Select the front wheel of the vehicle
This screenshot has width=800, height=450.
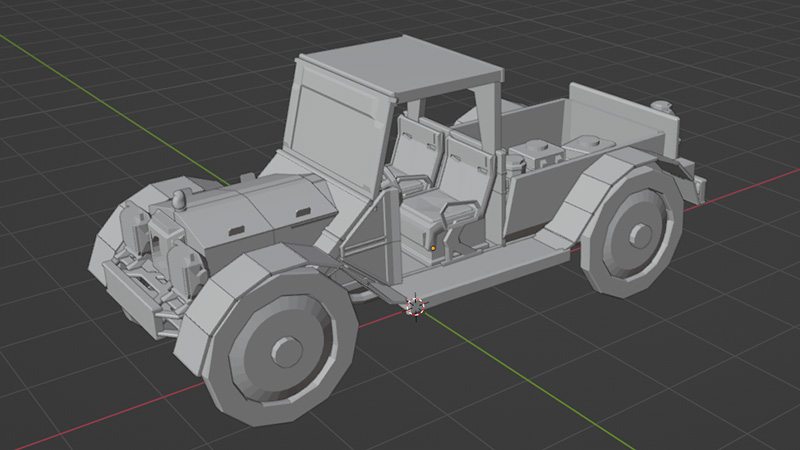point(279,348)
